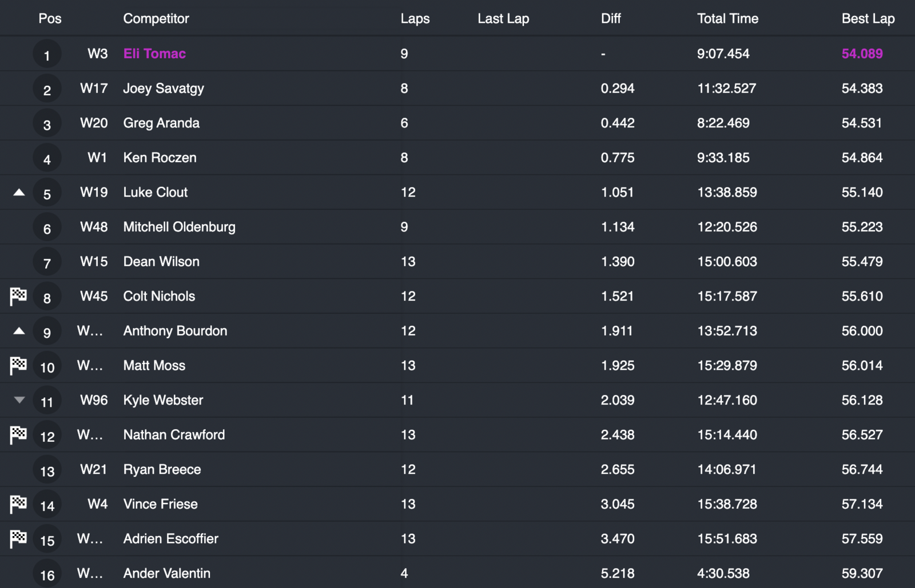Click up arrow next to Anthony Bourdon
The width and height of the screenshot is (915, 588).
[19, 331]
